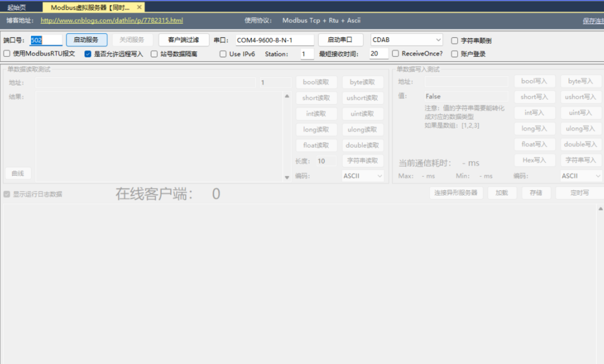Viewport: 604px width, 364px height.
Task: Click the 连接异形服务器 button
Action: coord(456,193)
